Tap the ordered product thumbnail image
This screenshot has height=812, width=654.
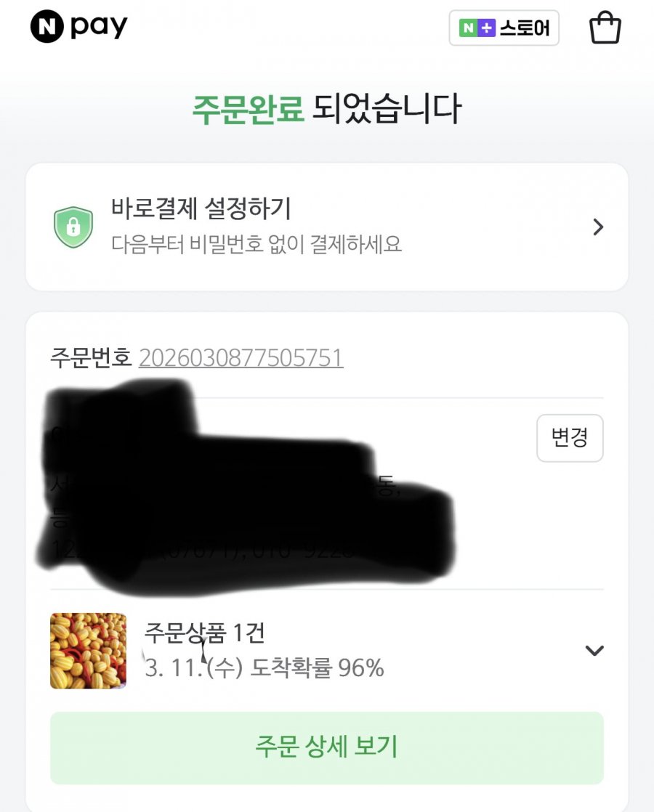click(x=88, y=651)
